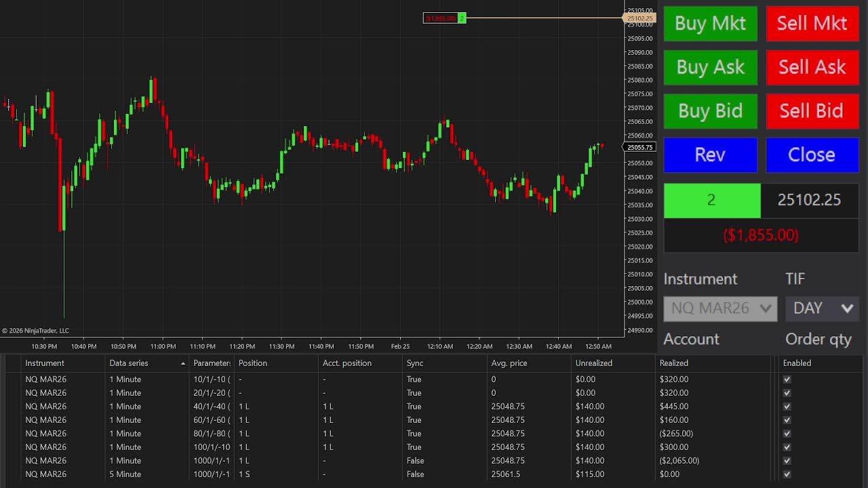Click the realized ($2,065.00) cell
The width and height of the screenshot is (868, 488).
713,461
